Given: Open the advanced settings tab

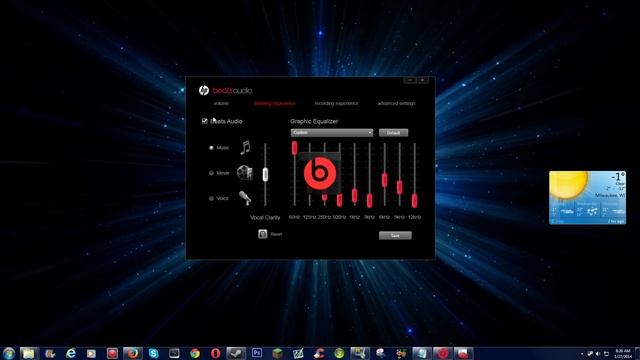Looking at the screenshot, I should tap(396, 104).
